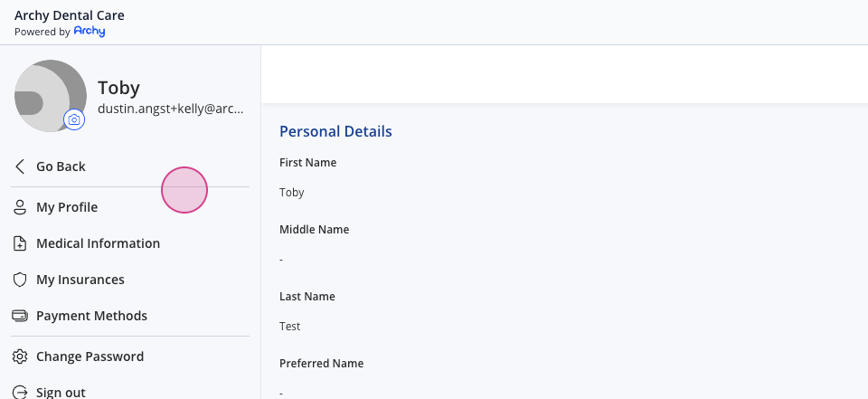The image size is (868, 399).
Task: Click the Payment Methods card icon
Action: (x=20, y=316)
